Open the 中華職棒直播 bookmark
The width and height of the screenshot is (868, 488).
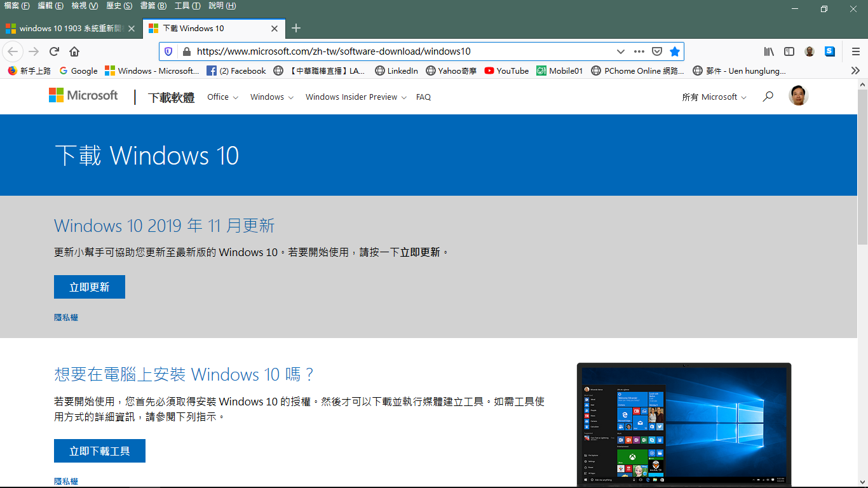(320, 71)
